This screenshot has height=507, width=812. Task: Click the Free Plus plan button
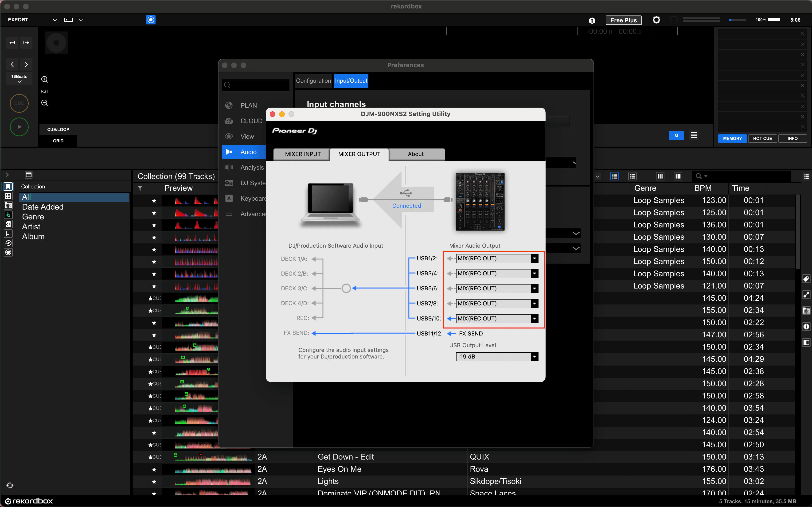(623, 20)
